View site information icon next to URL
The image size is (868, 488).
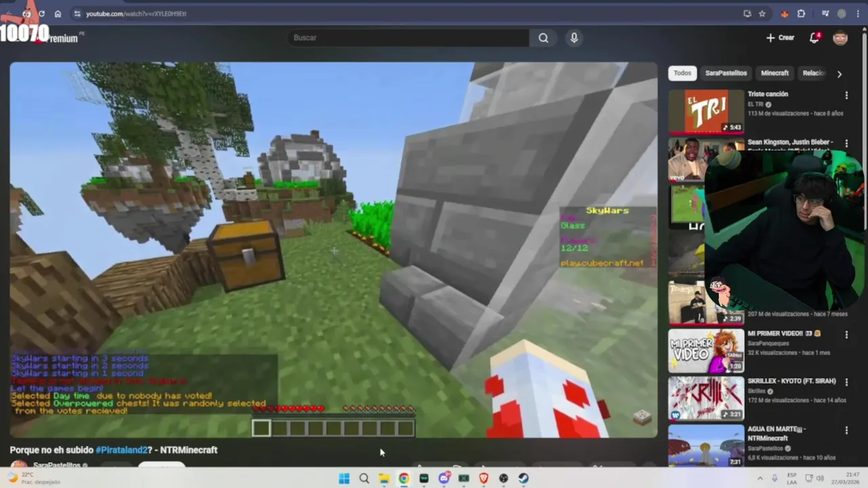pos(77,14)
